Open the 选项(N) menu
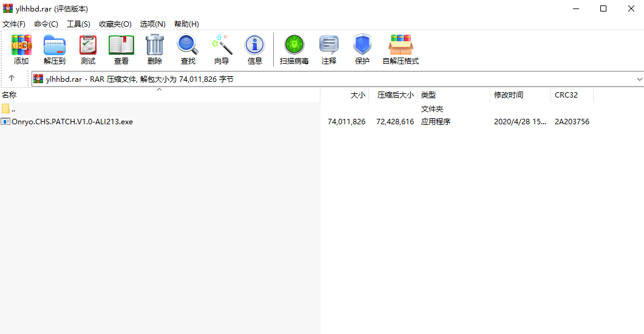The height and width of the screenshot is (334, 644). point(153,24)
